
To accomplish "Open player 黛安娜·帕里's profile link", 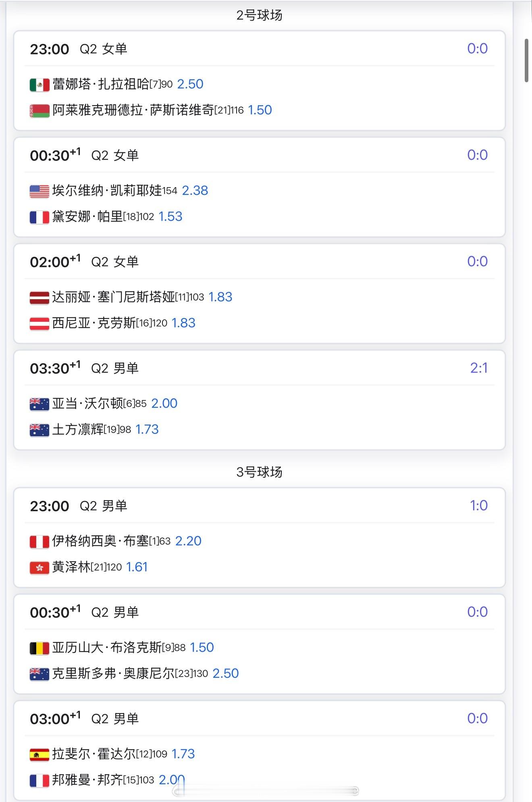I will pos(87,217).
